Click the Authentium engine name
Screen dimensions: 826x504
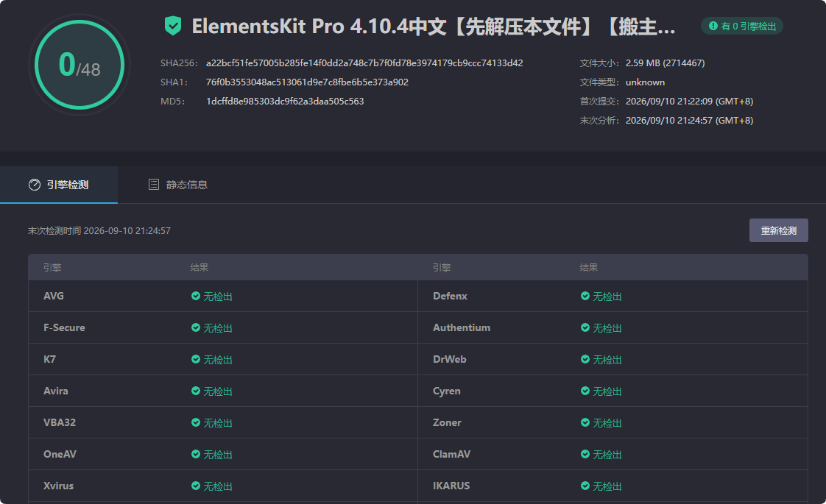pos(462,327)
